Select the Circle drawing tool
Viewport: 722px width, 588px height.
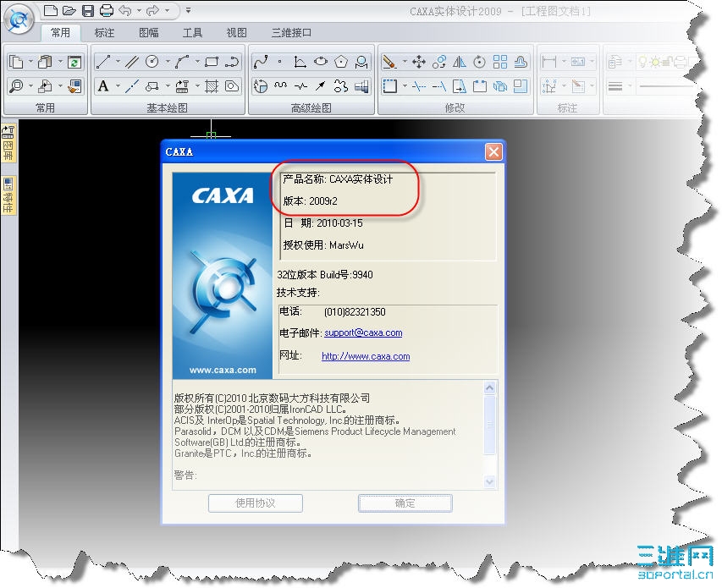[152, 61]
